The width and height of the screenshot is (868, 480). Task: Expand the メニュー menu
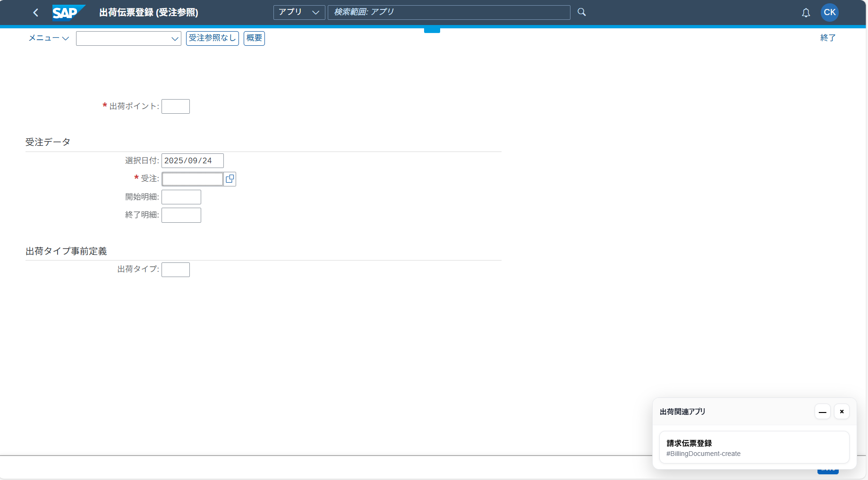[x=49, y=38]
